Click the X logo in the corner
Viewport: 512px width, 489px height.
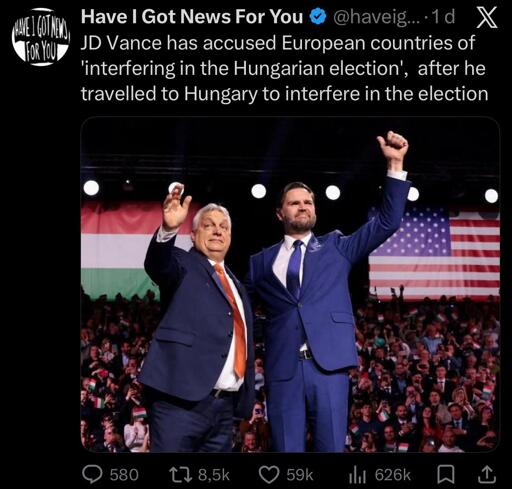486,18
